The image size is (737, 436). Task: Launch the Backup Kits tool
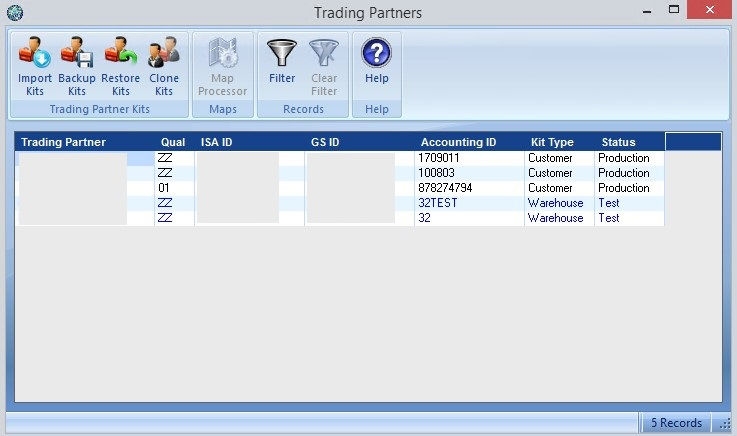[77, 66]
